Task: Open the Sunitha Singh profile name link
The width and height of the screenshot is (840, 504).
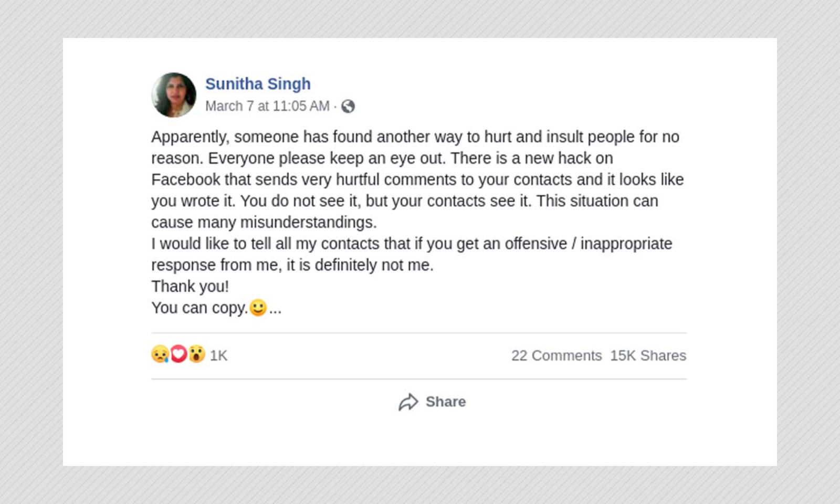Action: (258, 84)
